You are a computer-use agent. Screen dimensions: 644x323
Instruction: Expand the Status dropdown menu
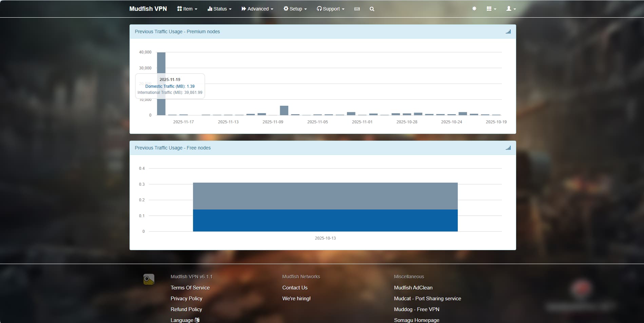click(x=219, y=9)
